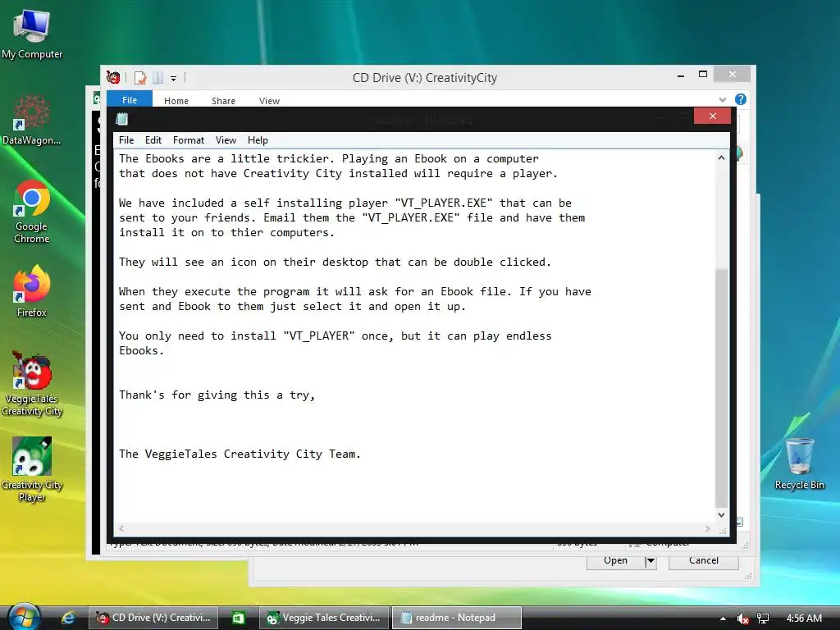Click the Properties quick access toolbar icon

pyautogui.click(x=140, y=78)
